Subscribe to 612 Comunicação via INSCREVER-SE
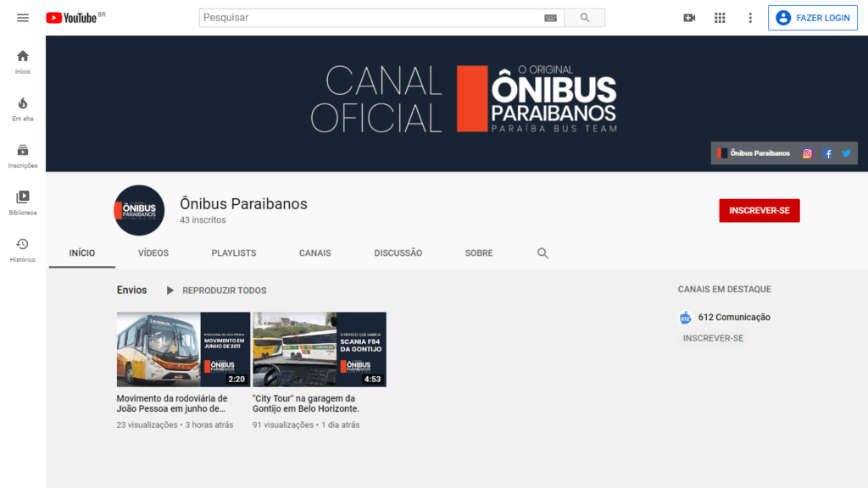This screenshot has height=488, width=868. [713, 338]
